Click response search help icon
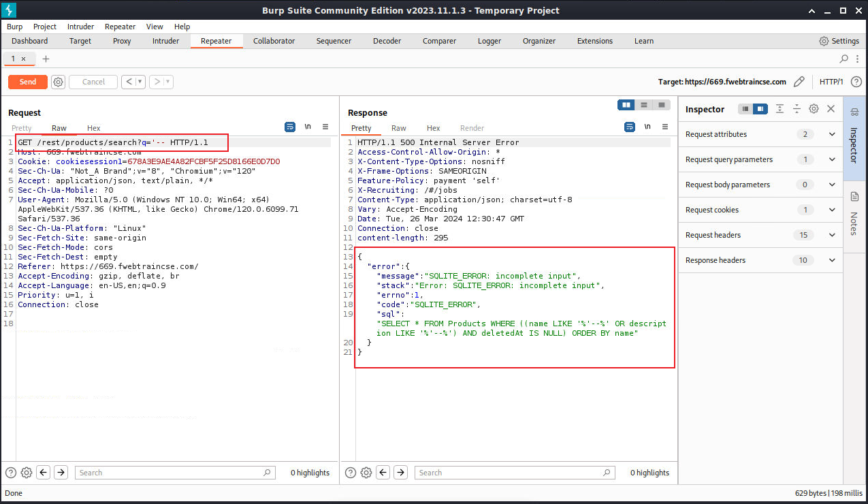The width and height of the screenshot is (868, 504). pos(351,473)
